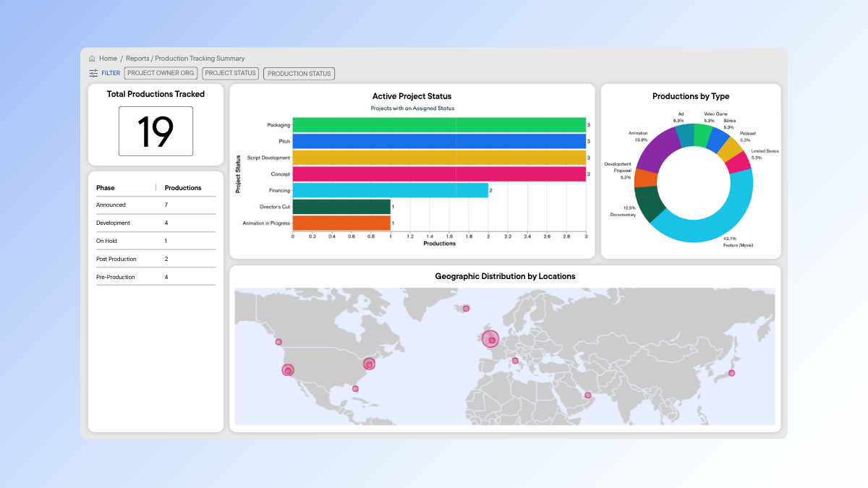Click the green Packaging bar
Screen dimensions: 868x488
[439, 125]
